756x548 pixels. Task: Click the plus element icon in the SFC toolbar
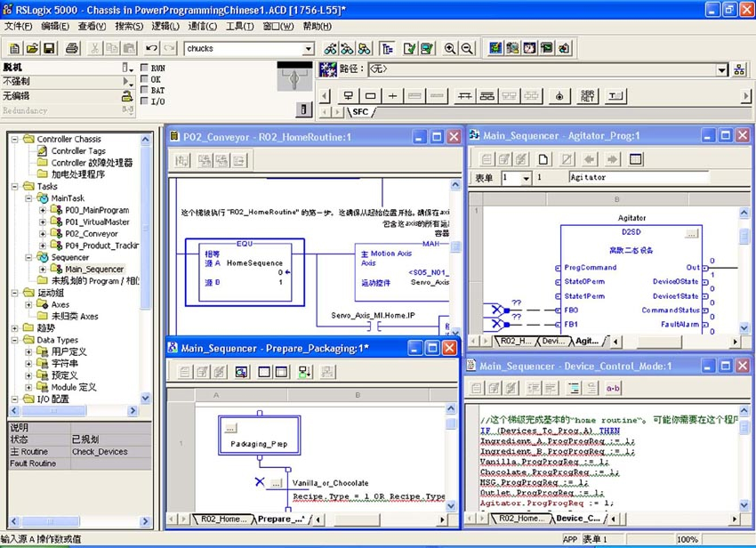pyautogui.click(x=392, y=96)
